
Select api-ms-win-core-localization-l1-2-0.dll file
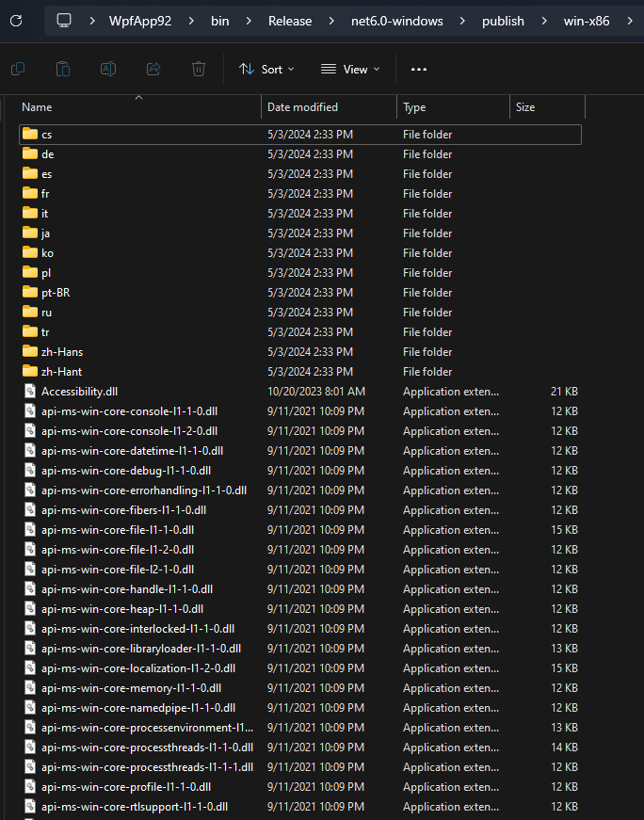[x=299, y=668]
